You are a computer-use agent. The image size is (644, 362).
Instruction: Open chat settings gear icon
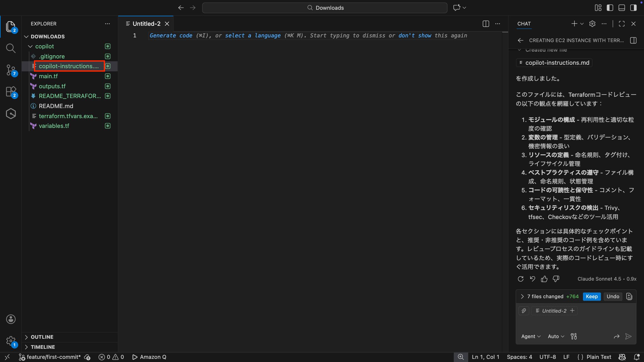coord(592,24)
